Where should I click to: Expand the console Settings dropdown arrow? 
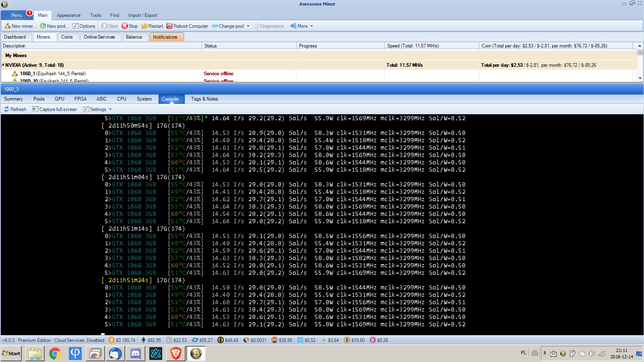click(x=110, y=109)
